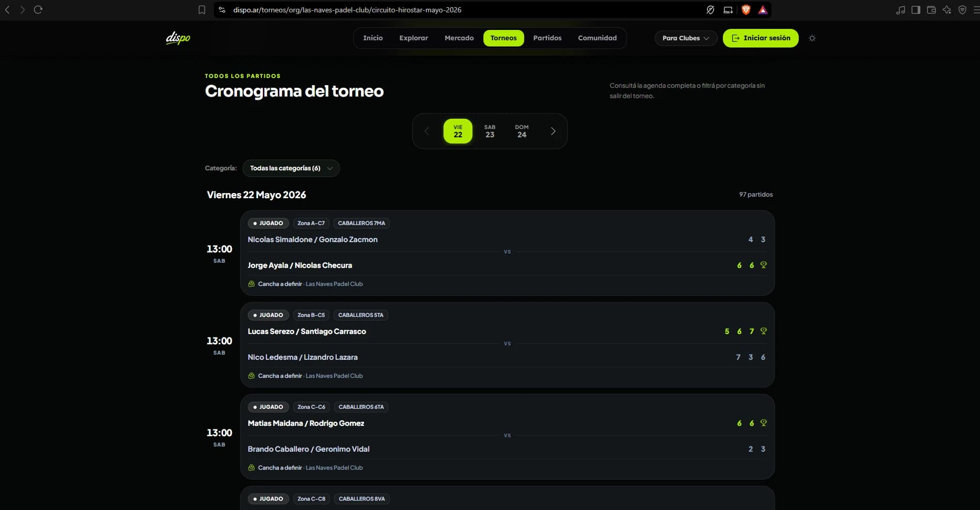
Task: Open Todas las categorías (6) dropdown
Action: tap(291, 168)
